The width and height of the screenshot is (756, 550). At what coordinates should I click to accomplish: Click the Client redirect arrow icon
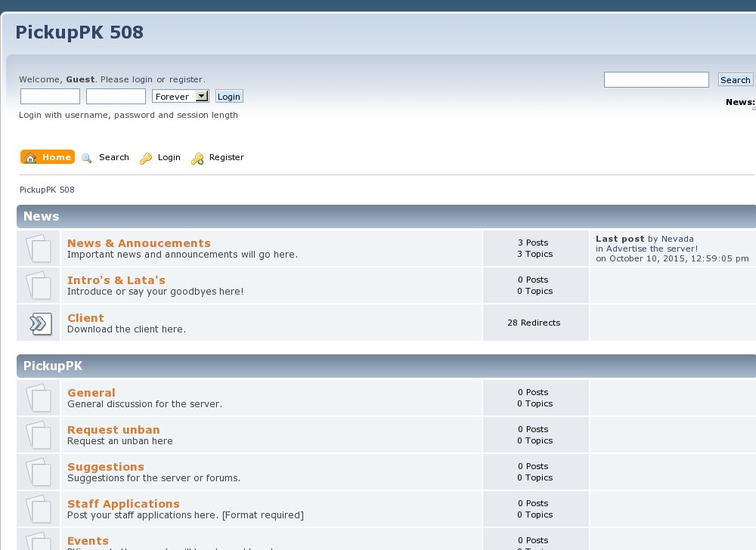coord(39,323)
